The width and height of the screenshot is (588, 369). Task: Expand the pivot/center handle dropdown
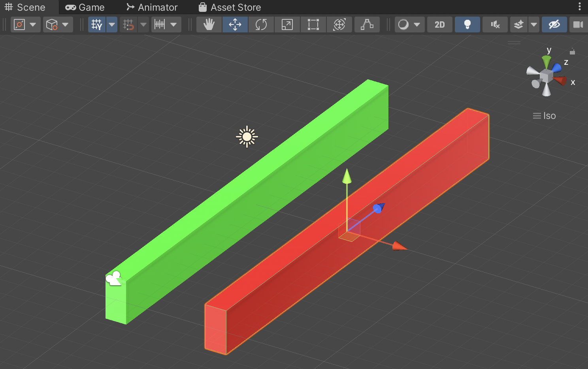[x=33, y=24]
